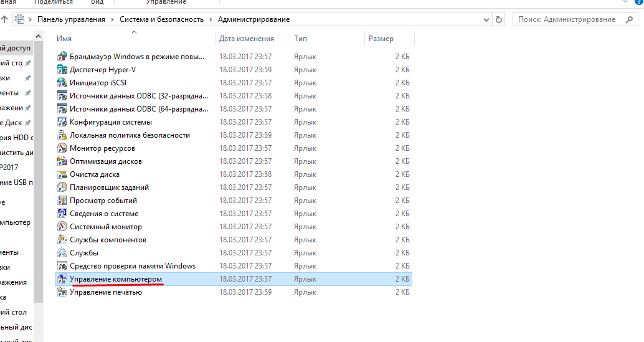Click the refresh button beside address bar
This screenshot has width=644, height=342.
click(499, 19)
